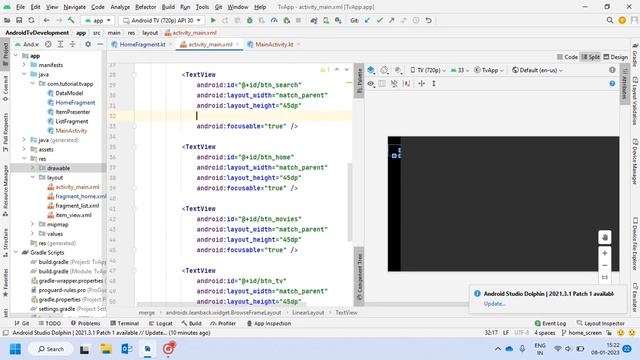Toggle the night mode preview icon

pos(398,70)
